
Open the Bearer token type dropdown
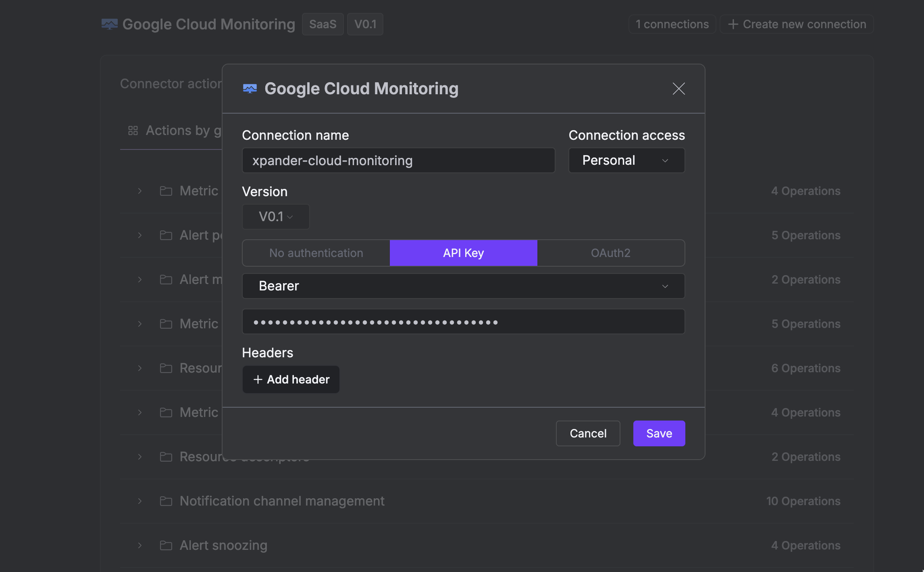463,286
